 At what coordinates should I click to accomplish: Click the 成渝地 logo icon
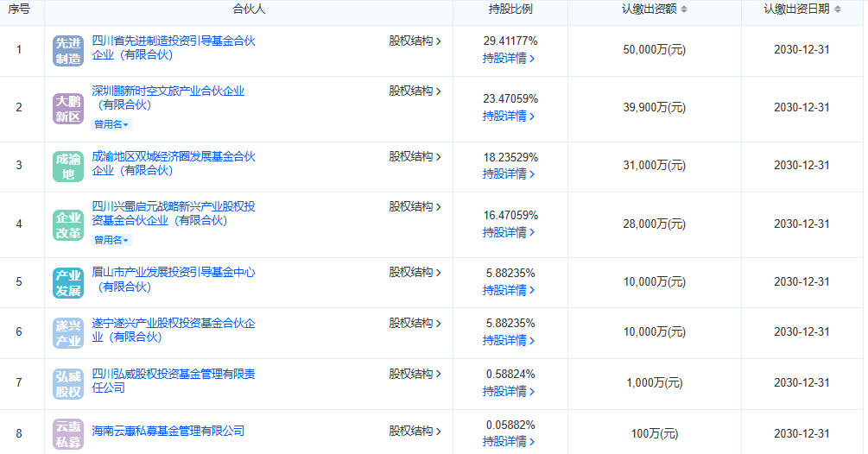(x=68, y=167)
